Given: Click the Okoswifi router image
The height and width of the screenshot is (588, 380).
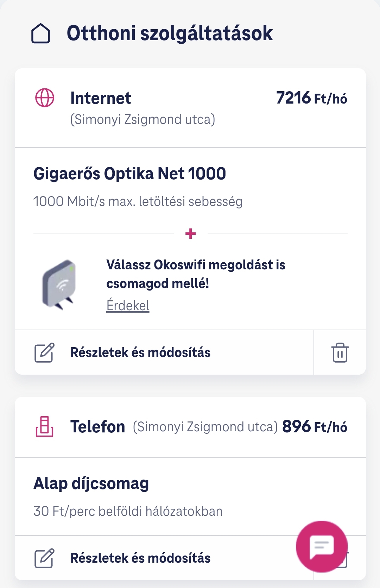Looking at the screenshot, I should pos(59,284).
